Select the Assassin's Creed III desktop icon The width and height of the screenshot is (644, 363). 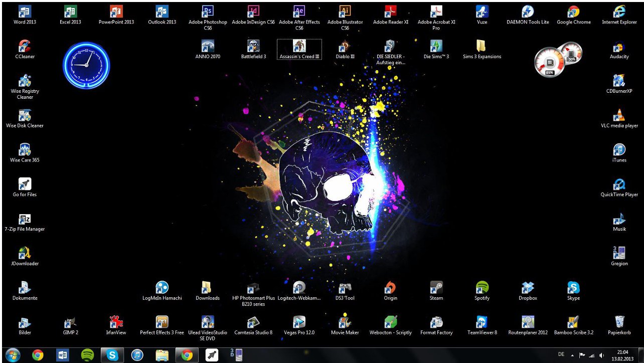point(299,47)
